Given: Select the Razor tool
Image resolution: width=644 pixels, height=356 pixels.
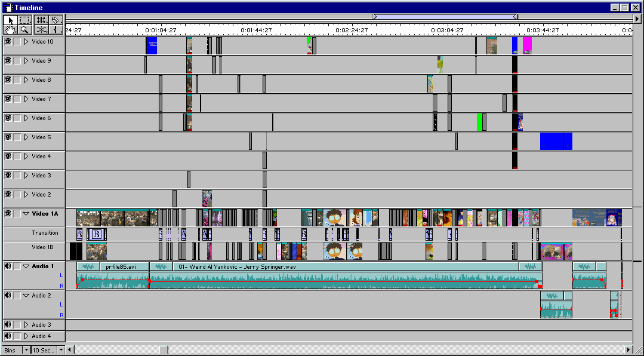Looking at the screenshot, I should click(x=56, y=20).
